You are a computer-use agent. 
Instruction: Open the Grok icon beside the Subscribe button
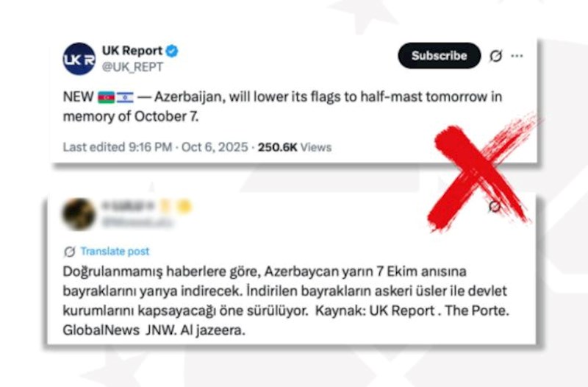(x=495, y=56)
